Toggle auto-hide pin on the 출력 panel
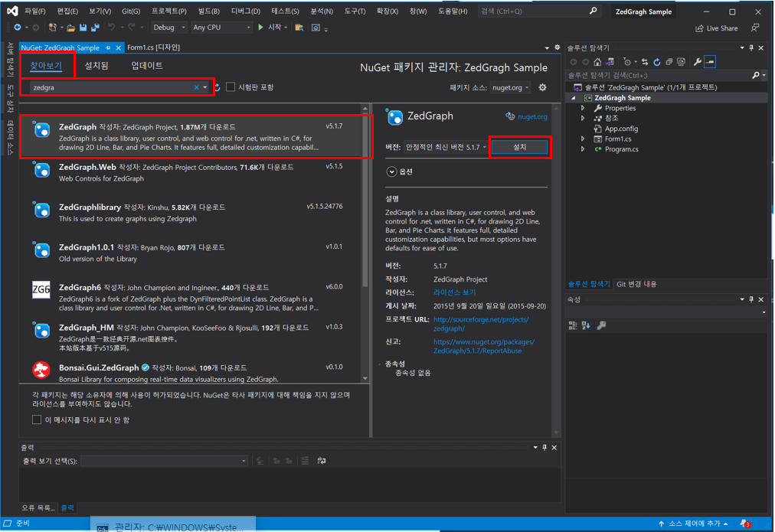Image resolution: width=775 pixels, height=532 pixels. [x=544, y=448]
